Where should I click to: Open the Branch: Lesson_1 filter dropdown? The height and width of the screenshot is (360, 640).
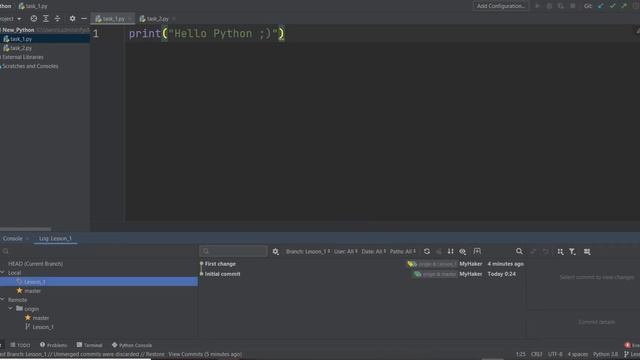point(308,251)
